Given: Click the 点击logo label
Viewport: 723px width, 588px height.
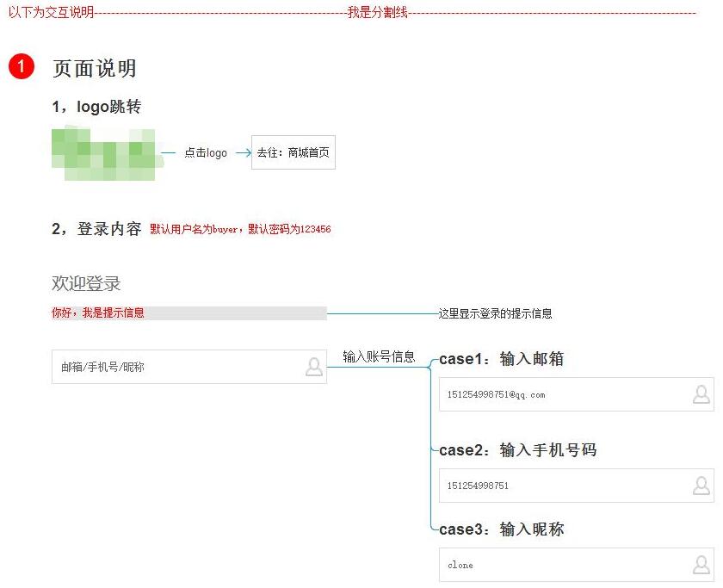Looking at the screenshot, I should pyautogui.click(x=206, y=153).
